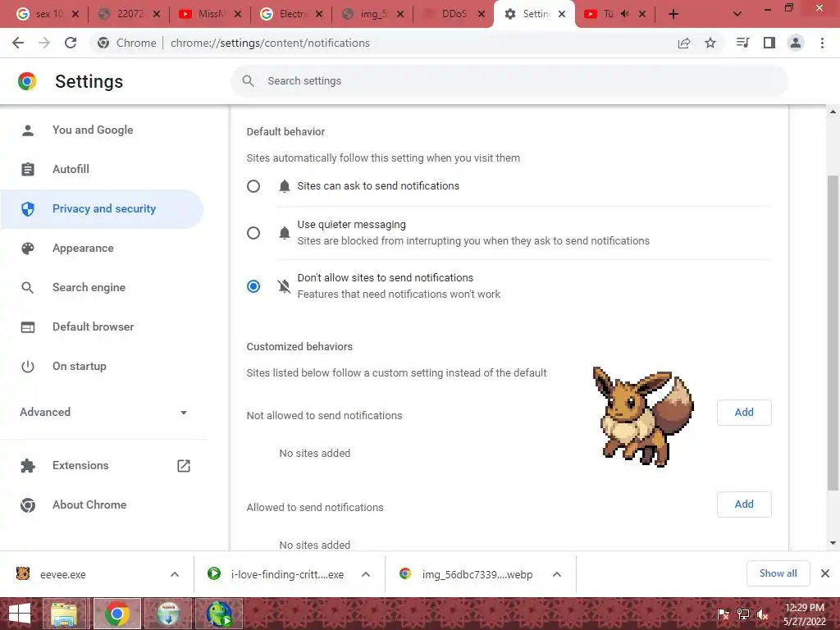The height and width of the screenshot is (630, 840).
Task: Expand options for the eevee.exe download
Action: [x=175, y=575]
